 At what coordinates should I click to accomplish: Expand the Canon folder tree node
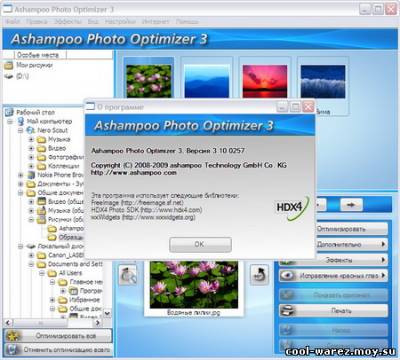coord(31,255)
